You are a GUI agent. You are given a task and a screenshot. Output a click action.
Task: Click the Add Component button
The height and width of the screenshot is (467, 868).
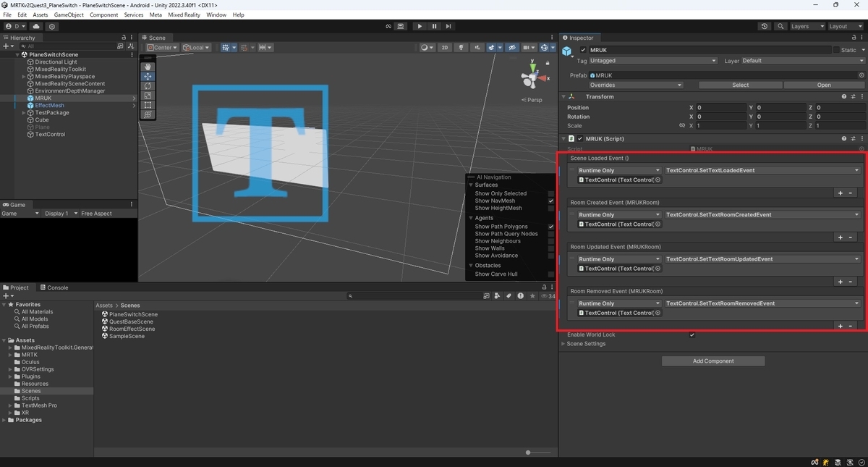(x=713, y=361)
